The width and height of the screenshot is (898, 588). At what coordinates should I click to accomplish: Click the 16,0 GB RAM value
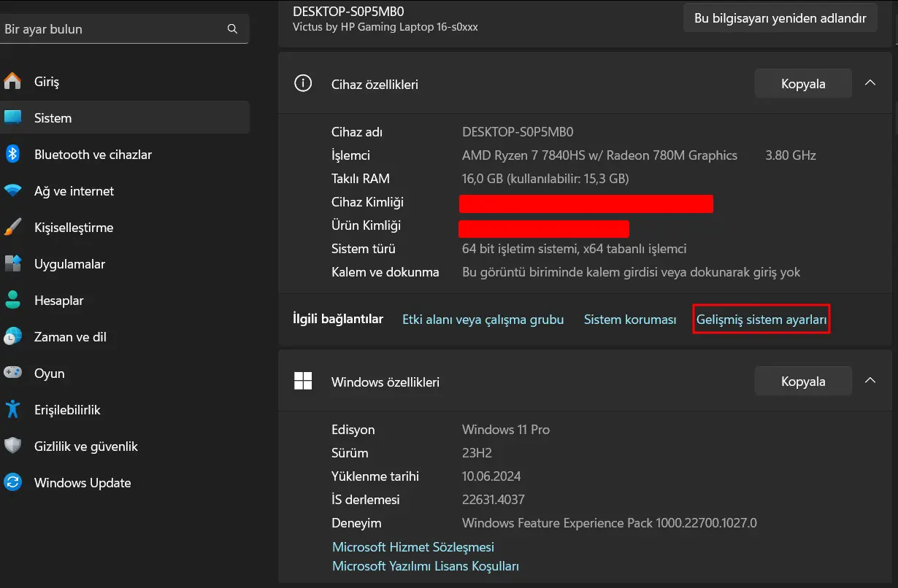(545, 179)
